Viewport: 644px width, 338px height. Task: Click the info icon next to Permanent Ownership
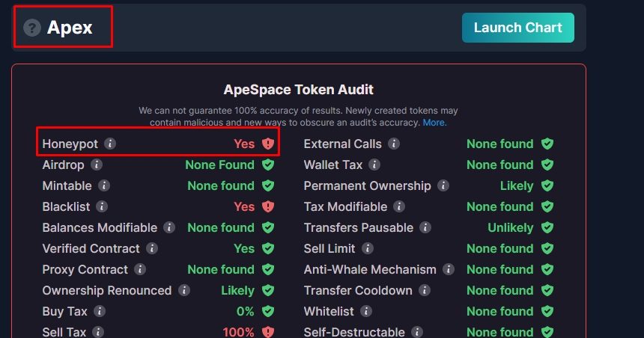443,185
